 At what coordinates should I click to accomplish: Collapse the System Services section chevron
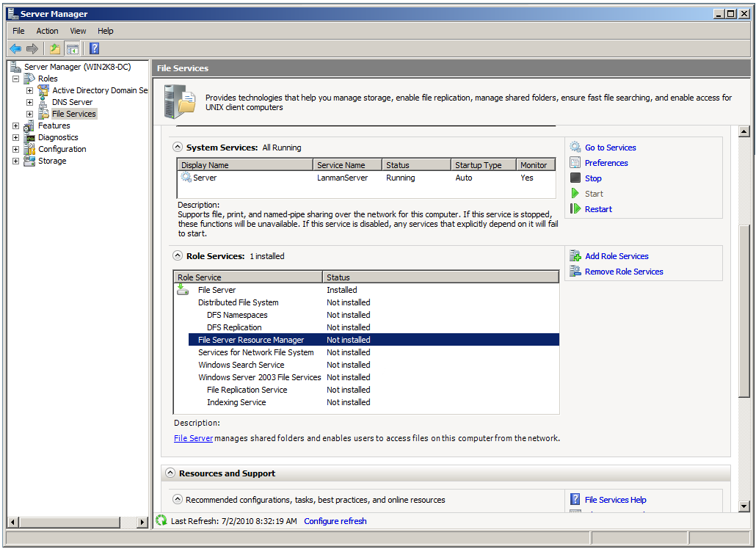tap(178, 147)
